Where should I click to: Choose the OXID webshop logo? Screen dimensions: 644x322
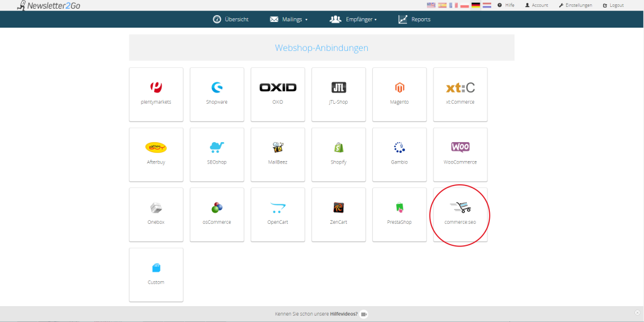pyautogui.click(x=277, y=87)
